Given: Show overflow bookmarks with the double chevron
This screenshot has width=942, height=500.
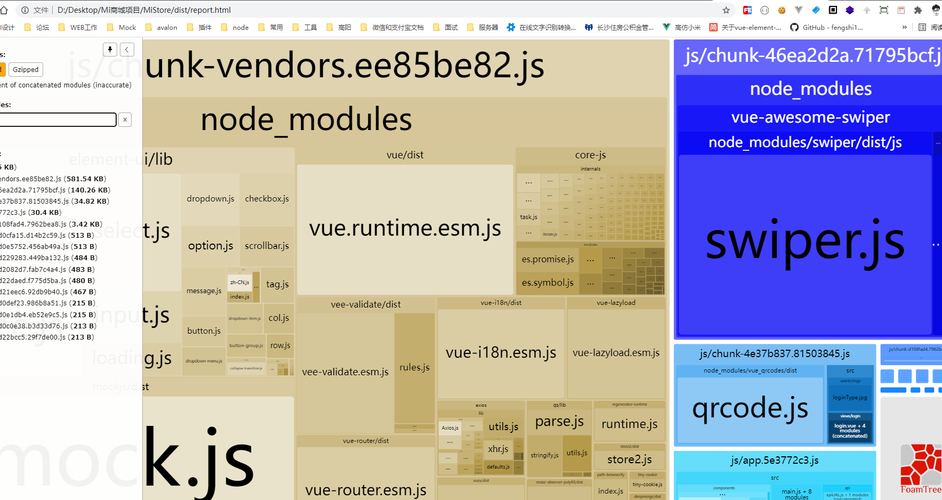Looking at the screenshot, I should (904, 27).
